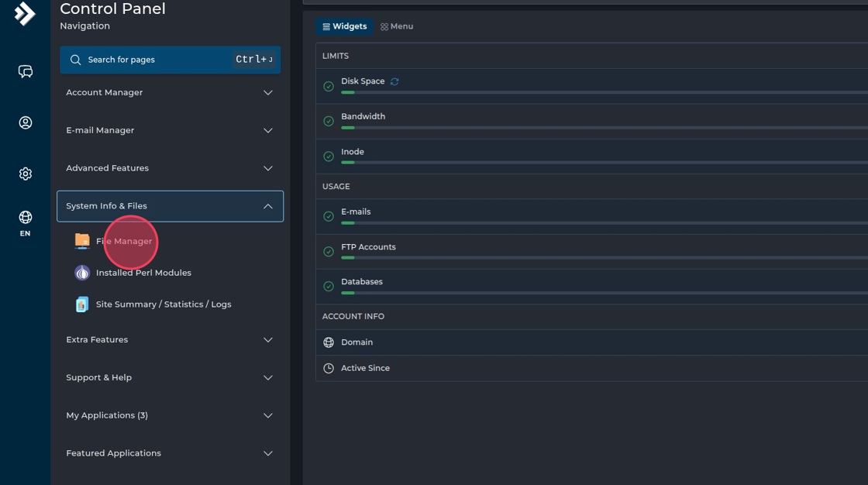Click the Installed Perl Modules icon

pyautogui.click(x=82, y=273)
